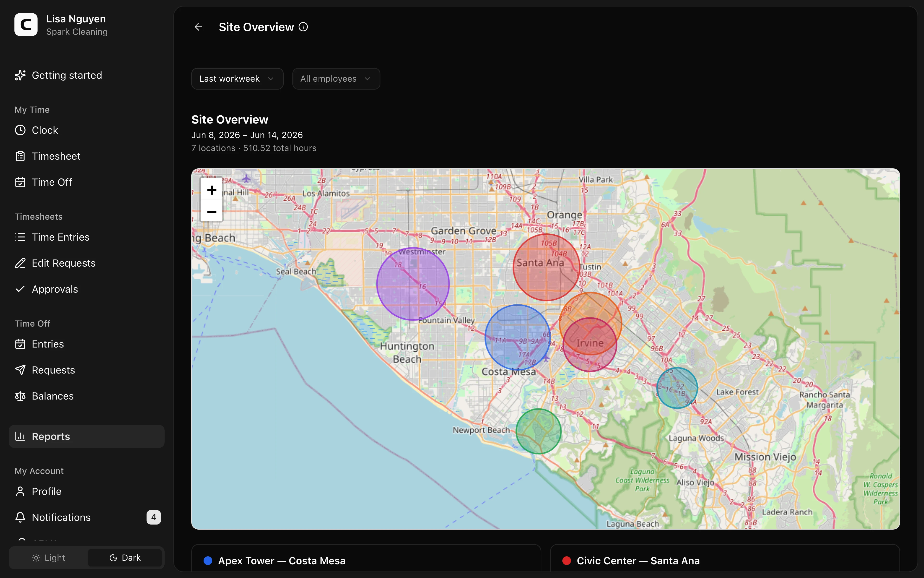Click the Profile person icon
The height and width of the screenshot is (578, 924).
20,491
